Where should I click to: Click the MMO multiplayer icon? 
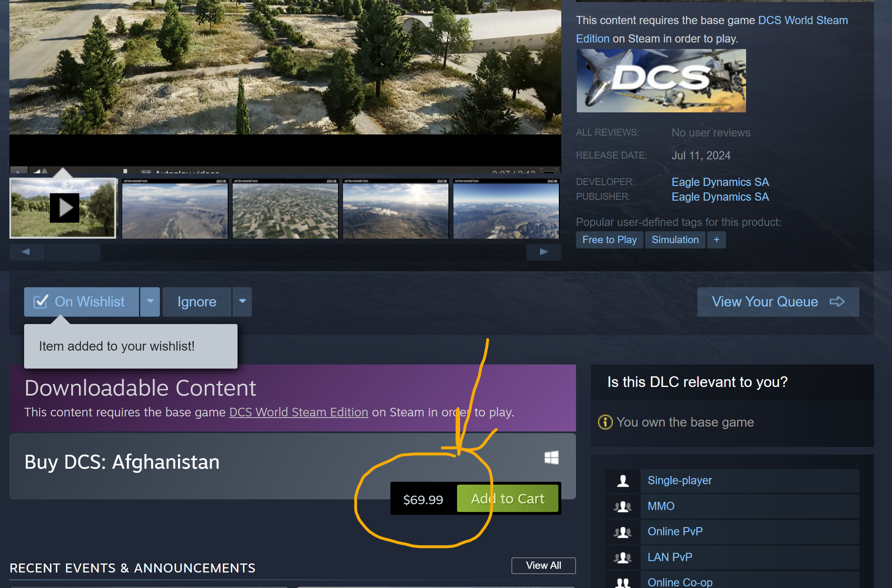point(623,507)
